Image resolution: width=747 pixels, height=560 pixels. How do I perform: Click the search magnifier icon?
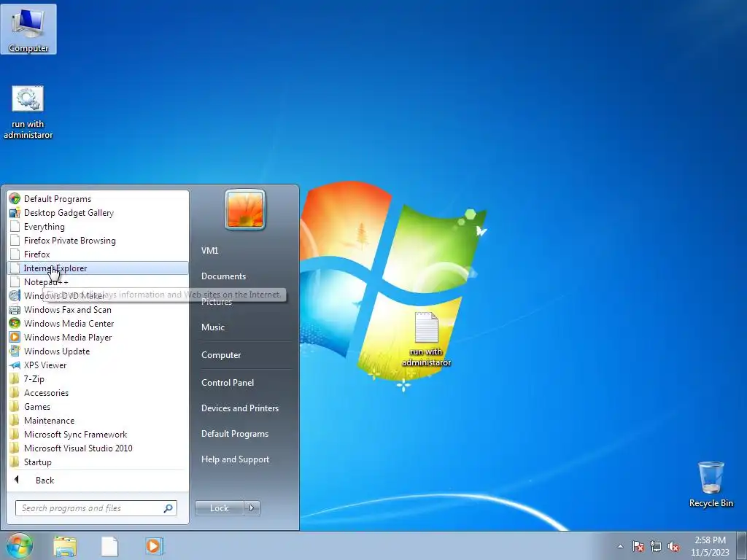coord(169,508)
